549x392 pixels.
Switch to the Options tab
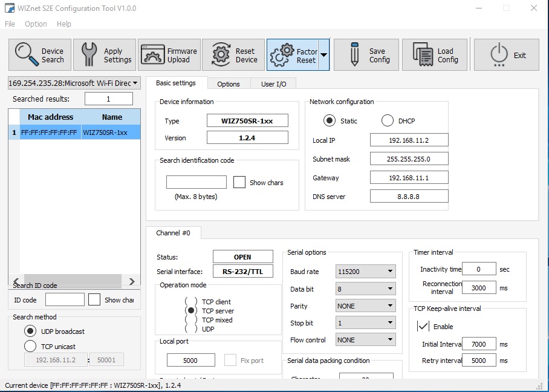click(x=229, y=84)
